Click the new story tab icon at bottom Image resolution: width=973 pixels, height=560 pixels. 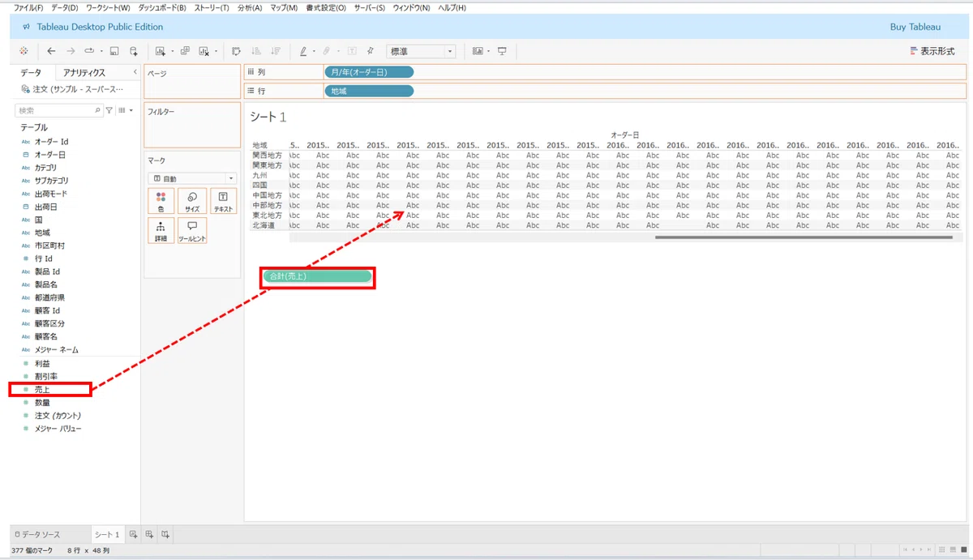(165, 535)
